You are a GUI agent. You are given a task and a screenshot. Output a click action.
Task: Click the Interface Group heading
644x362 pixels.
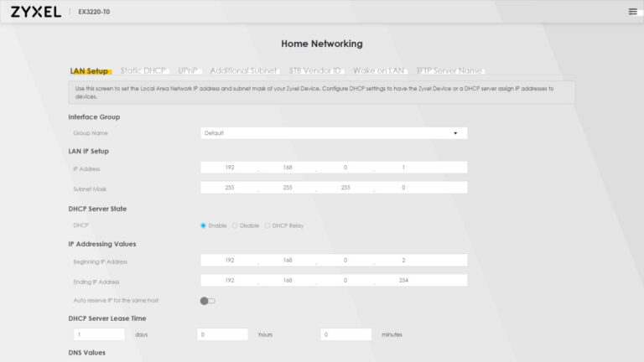tap(94, 117)
